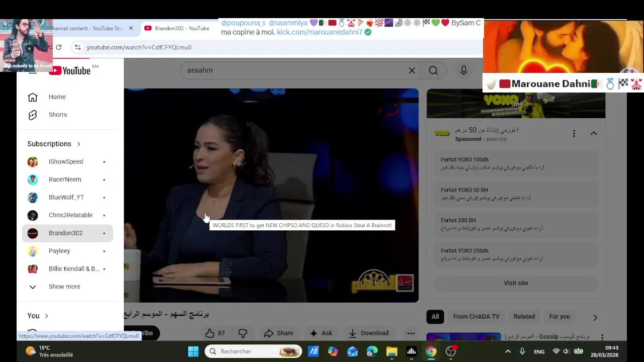Download the video
This screenshot has width=644, height=362.
click(x=368, y=333)
